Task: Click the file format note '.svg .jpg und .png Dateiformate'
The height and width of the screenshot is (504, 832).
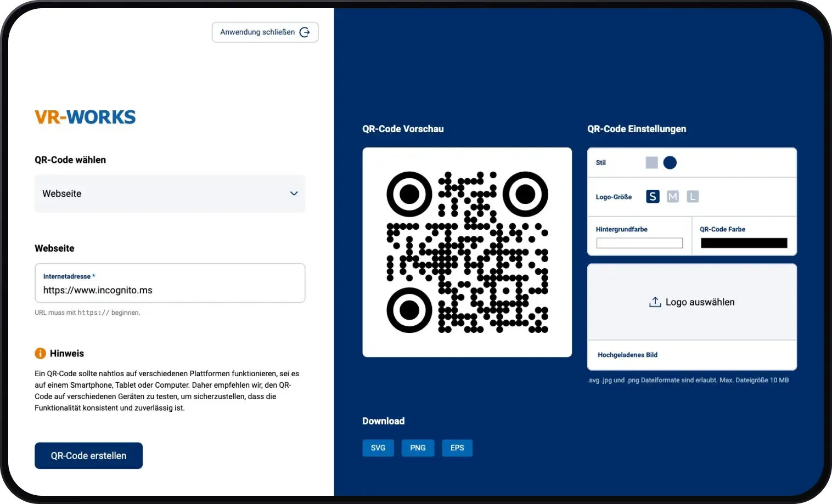Action: coord(688,380)
